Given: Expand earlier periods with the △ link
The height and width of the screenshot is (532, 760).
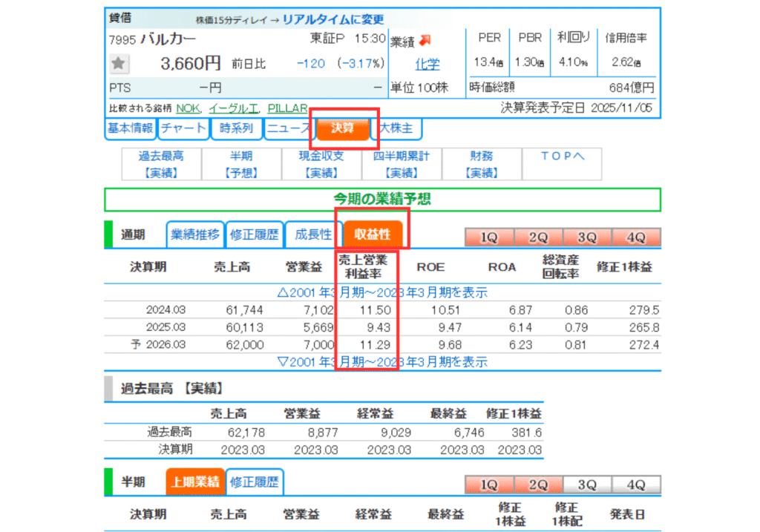Looking at the screenshot, I should click(382, 292).
